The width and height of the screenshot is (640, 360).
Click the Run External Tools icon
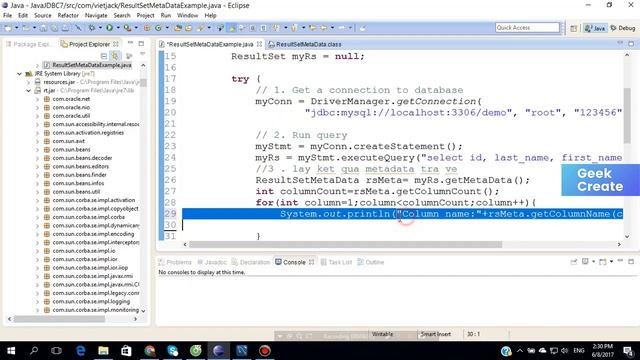127,28
